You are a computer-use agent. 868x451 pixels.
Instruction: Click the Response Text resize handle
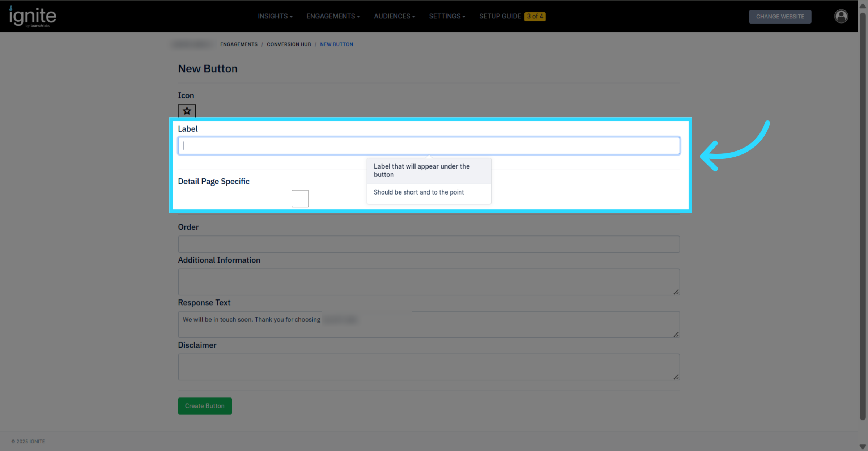click(676, 335)
